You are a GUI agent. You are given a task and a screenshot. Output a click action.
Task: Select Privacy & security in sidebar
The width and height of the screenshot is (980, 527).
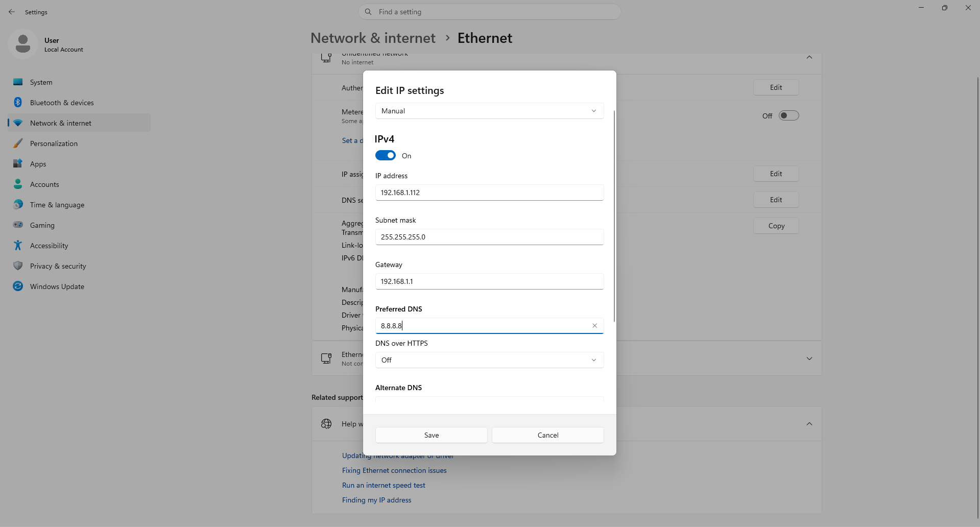tap(79, 266)
